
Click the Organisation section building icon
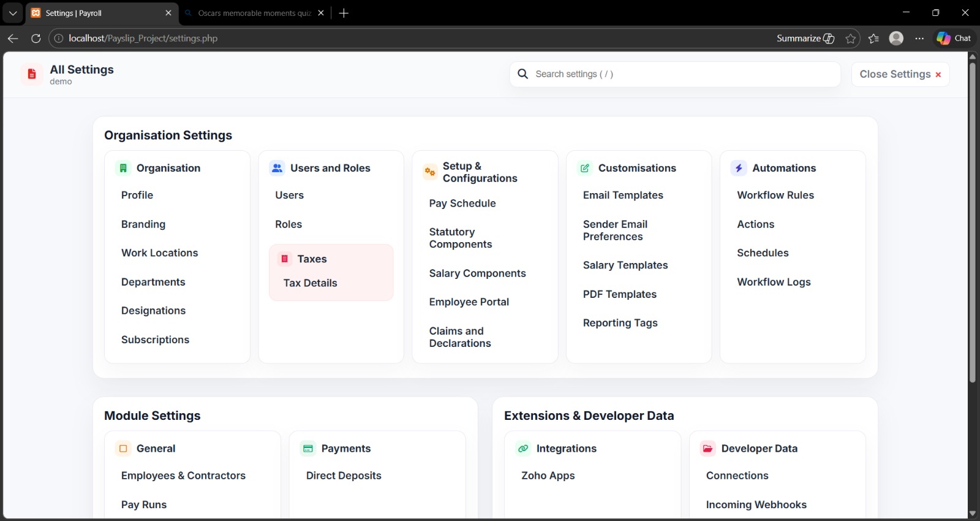123,168
